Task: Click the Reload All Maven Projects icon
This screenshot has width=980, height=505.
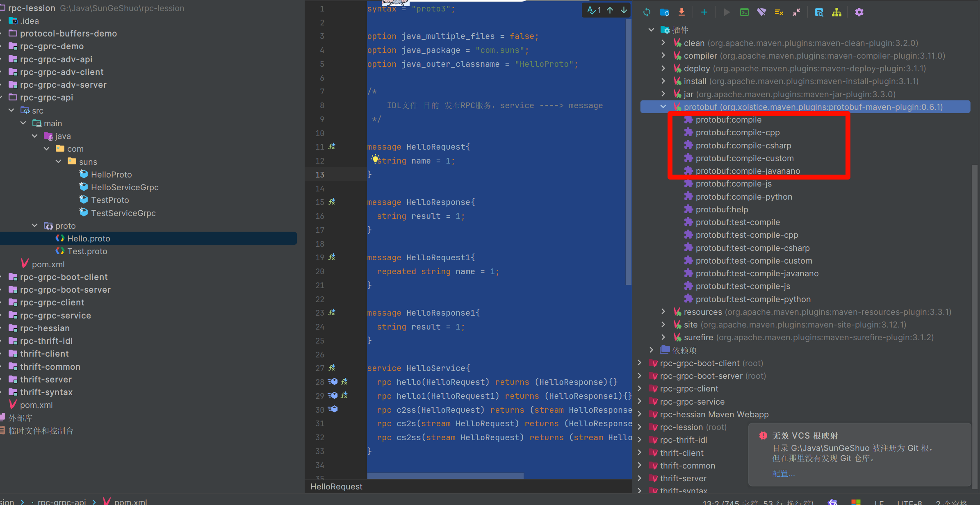Action: (x=647, y=12)
